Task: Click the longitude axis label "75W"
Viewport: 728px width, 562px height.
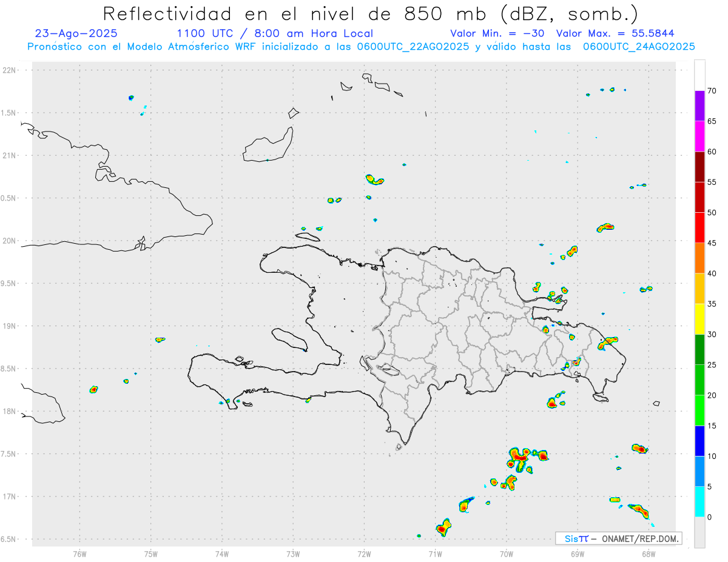Action: click(151, 554)
